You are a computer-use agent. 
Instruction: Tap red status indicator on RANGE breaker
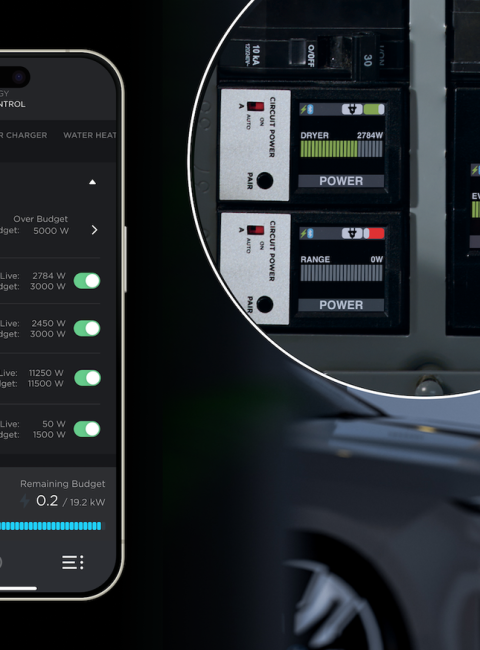pyautogui.click(x=374, y=233)
